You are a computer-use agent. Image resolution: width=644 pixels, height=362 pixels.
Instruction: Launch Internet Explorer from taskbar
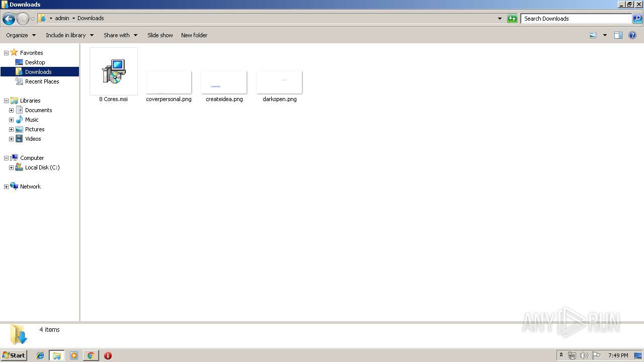[40, 355]
